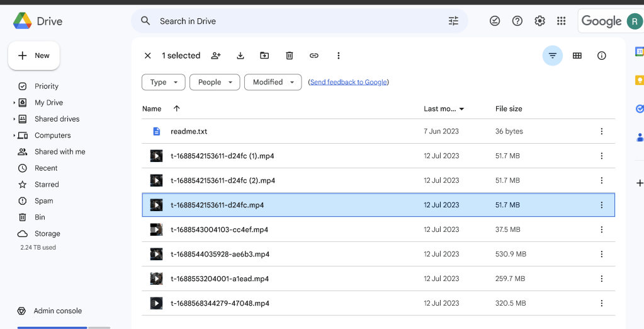Switch to grid layout view

577,55
